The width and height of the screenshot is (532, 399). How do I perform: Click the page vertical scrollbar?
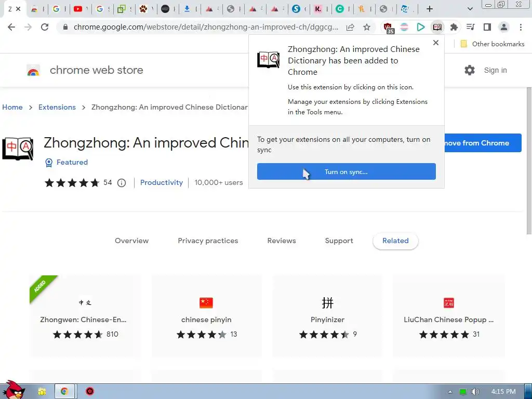click(529, 161)
